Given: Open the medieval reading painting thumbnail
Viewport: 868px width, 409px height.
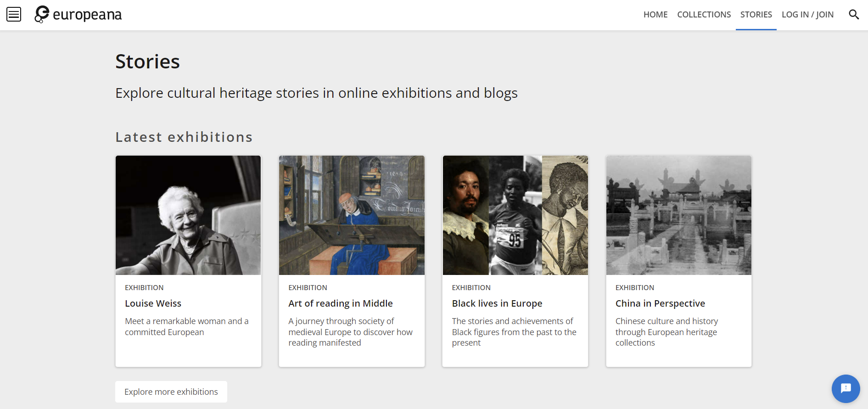Looking at the screenshot, I should click(x=352, y=215).
